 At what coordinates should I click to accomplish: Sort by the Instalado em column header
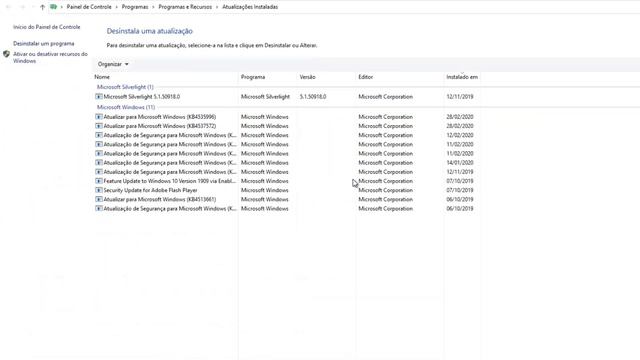(x=462, y=77)
